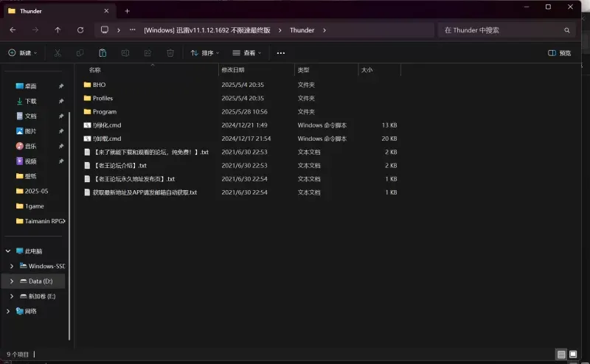Expand the Windows-SSD drive tree node
The image size is (590, 364).
point(11,266)
